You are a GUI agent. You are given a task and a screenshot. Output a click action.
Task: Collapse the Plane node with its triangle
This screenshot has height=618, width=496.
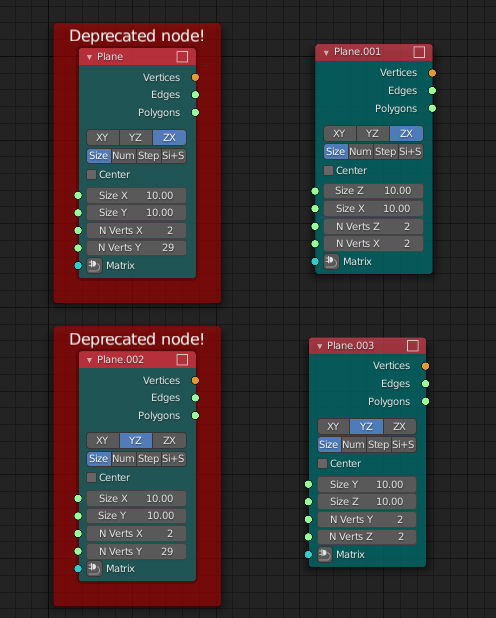point(90,57)
